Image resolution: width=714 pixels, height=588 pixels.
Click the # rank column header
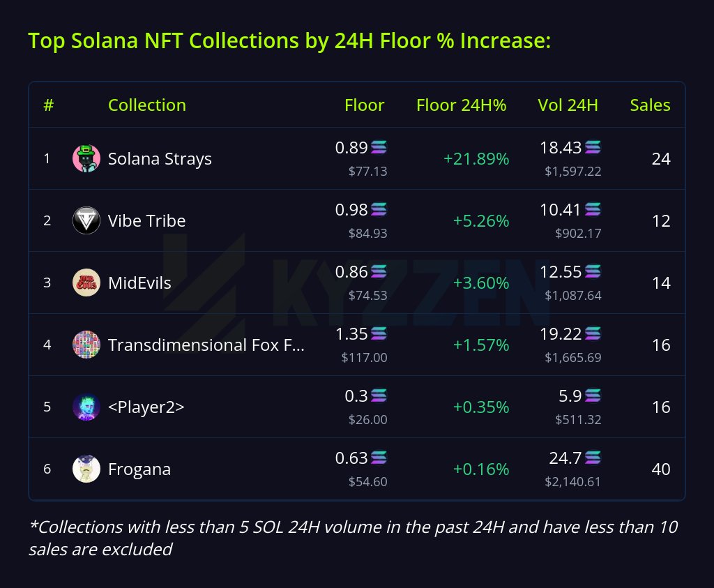point(48,105)
